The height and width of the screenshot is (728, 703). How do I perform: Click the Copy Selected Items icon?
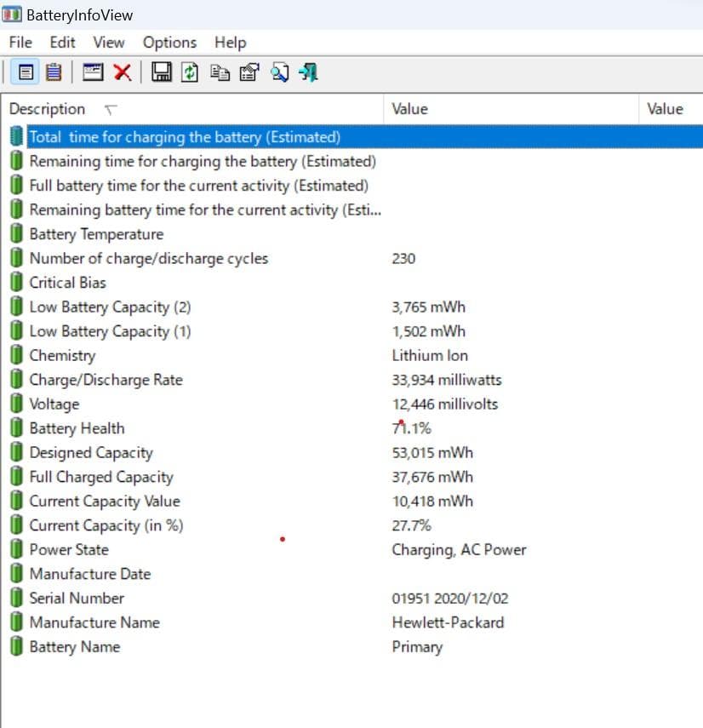click(220, 73)
